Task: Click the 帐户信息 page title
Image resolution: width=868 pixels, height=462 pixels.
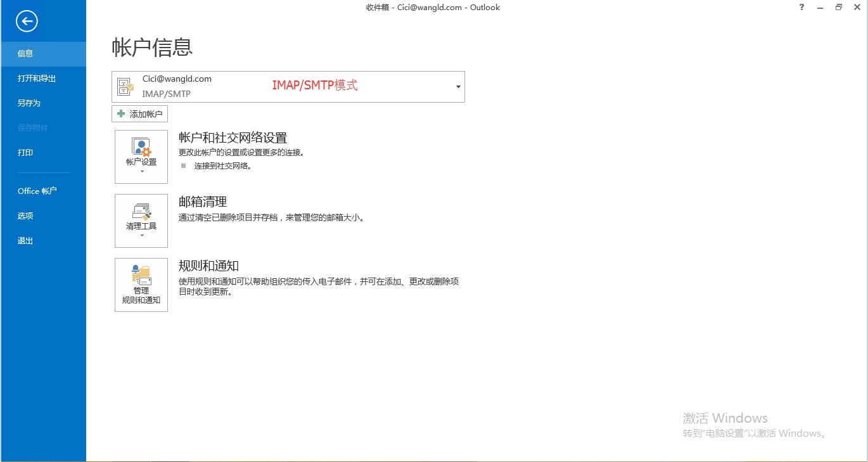Action: [x=152, y=47]
